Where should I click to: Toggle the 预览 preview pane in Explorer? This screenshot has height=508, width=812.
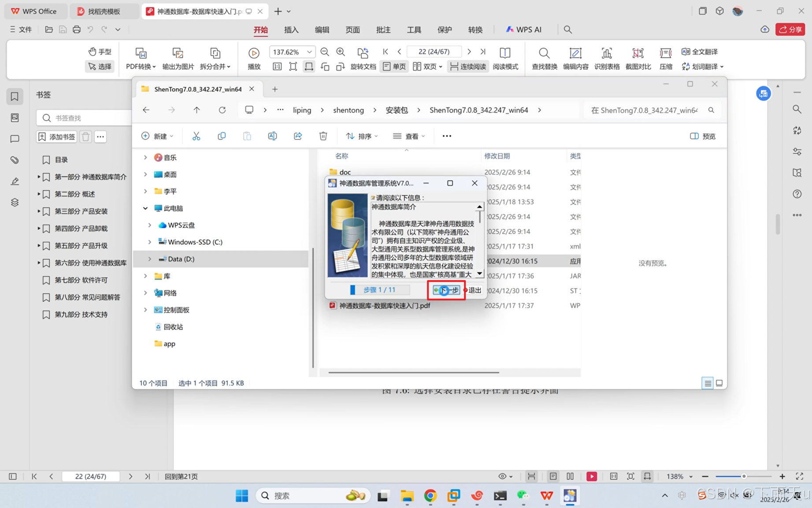(703, 136)
